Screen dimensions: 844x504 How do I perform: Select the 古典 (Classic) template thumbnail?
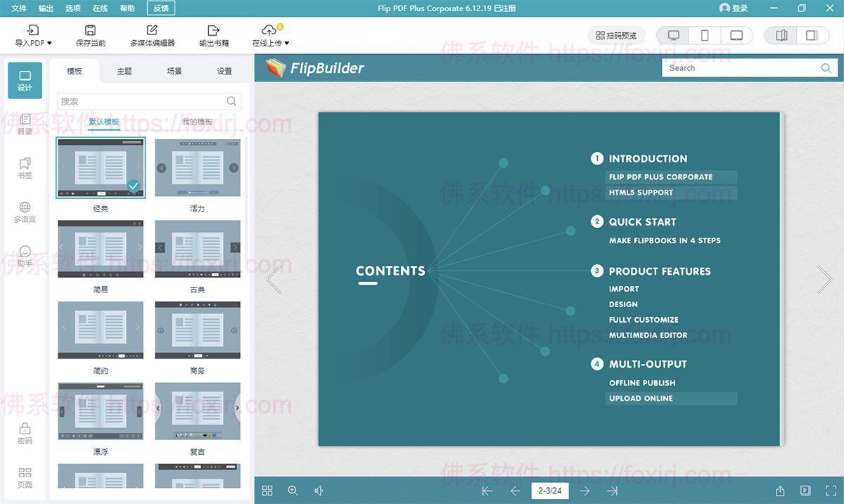(x=197, y=247)
